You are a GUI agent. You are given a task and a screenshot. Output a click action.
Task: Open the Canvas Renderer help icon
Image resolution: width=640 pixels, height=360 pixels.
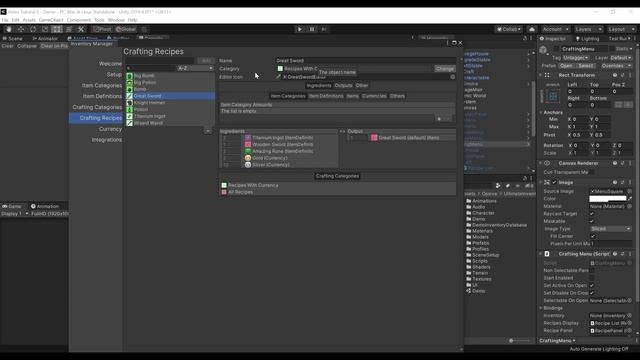point(615,163)
